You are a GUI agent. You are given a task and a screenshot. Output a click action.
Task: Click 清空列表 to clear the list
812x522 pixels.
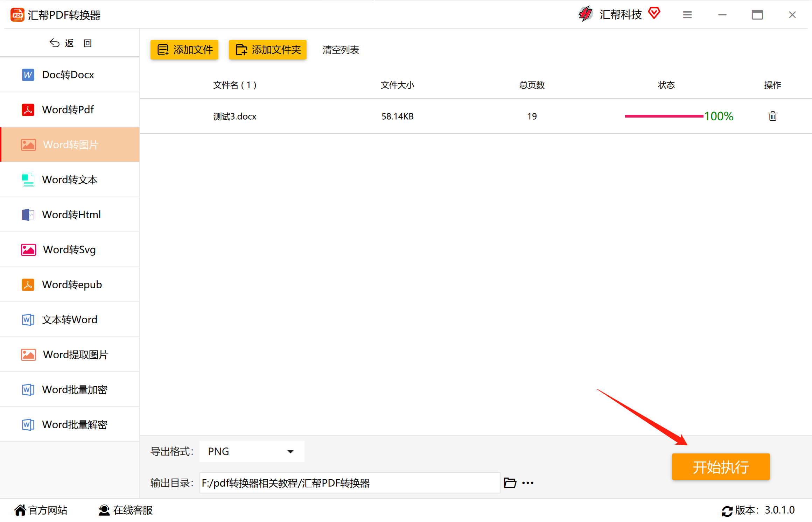pyautogui.click(x=341, y=50)
